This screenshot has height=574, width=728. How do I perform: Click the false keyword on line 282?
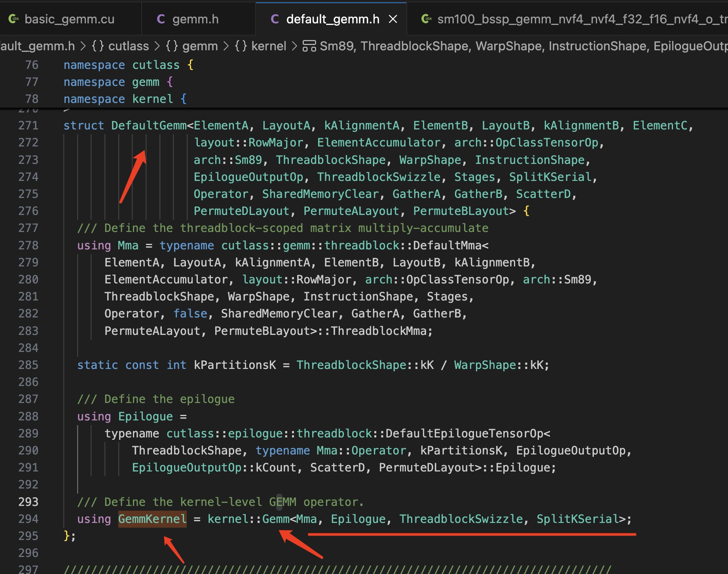190,314
